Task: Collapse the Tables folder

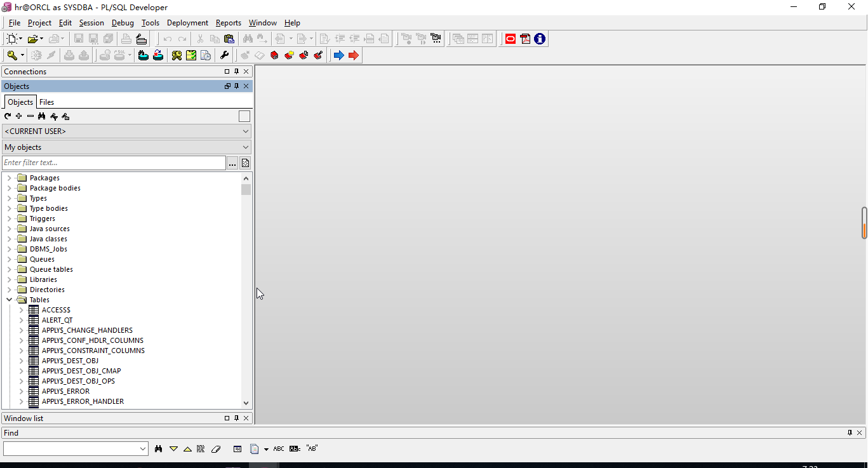Action: tap(10, 300)
